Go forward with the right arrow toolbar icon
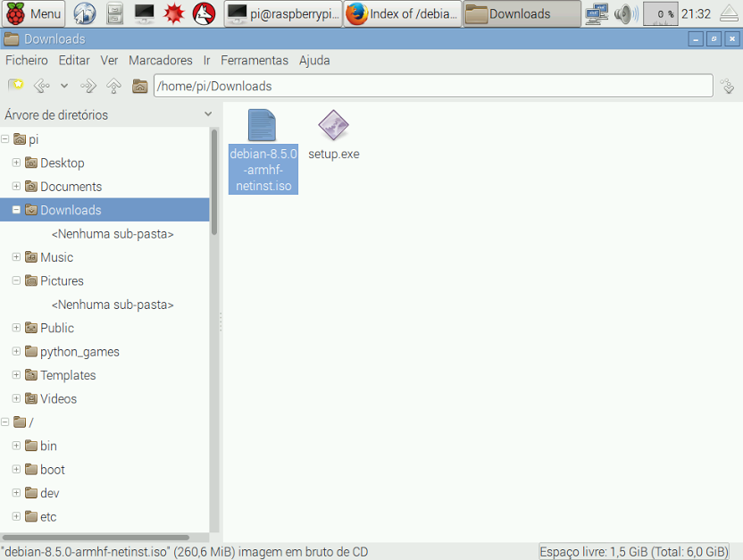Screen dimensions: 743x560 pyautogui.click(x=88, y=86)
